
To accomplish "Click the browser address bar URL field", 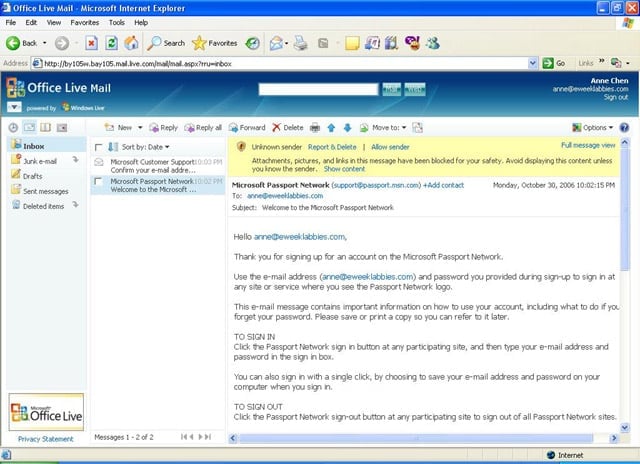I will coord(280,63).
